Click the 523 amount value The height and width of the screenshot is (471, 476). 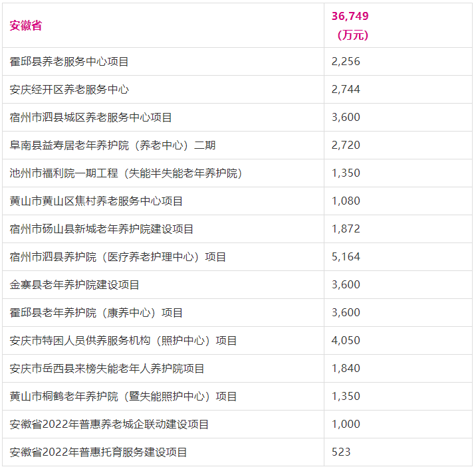(341, 452)
